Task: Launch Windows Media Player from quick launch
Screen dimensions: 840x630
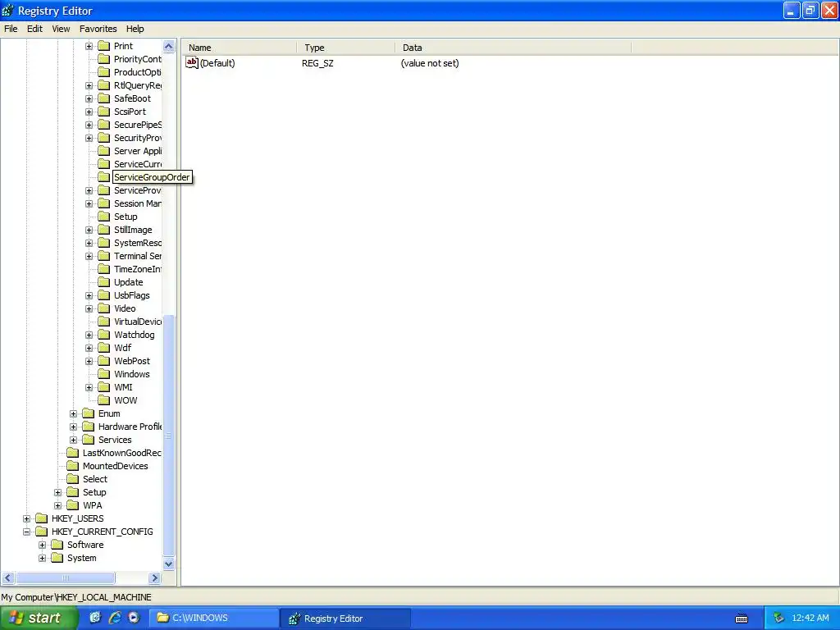Action: pyautogui.click(x=134, y=618)
